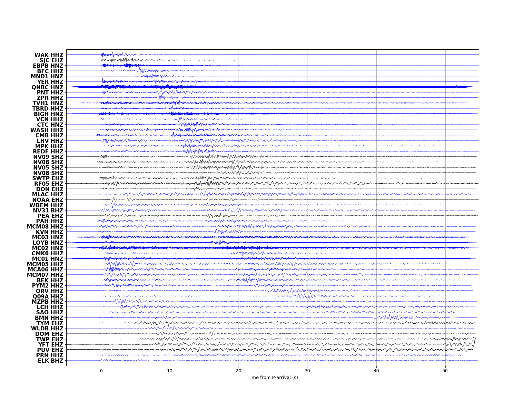Click the MZPB HHZ station label

[x=47, y=302]
